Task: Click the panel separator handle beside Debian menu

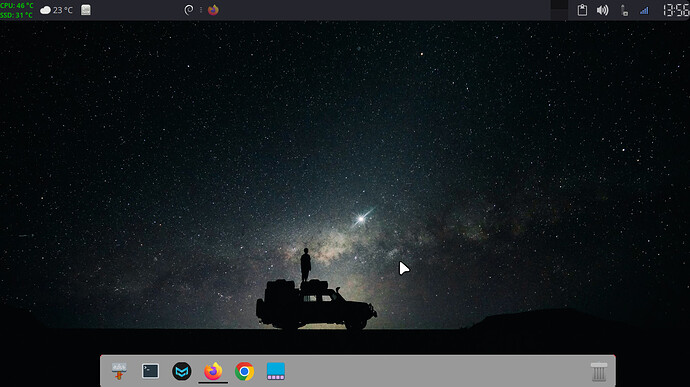Action: coord(201,10)
